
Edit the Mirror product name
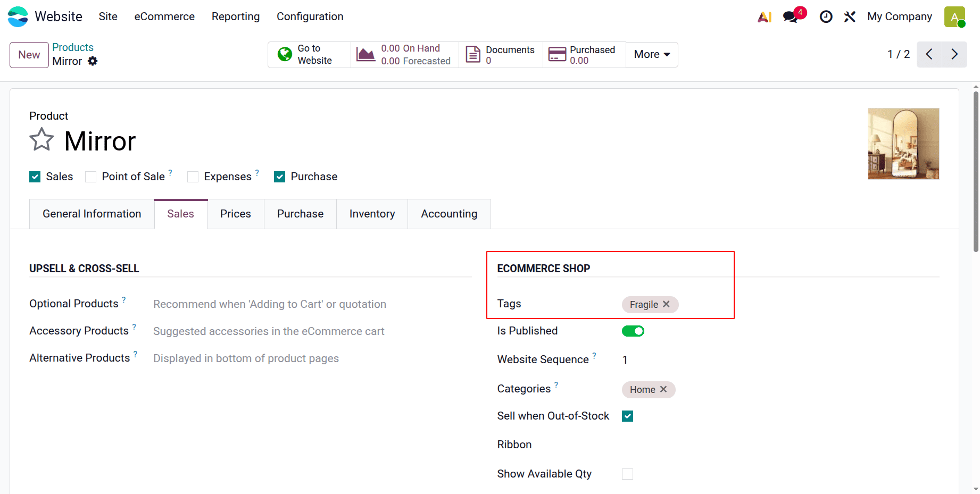coord(100,141)
